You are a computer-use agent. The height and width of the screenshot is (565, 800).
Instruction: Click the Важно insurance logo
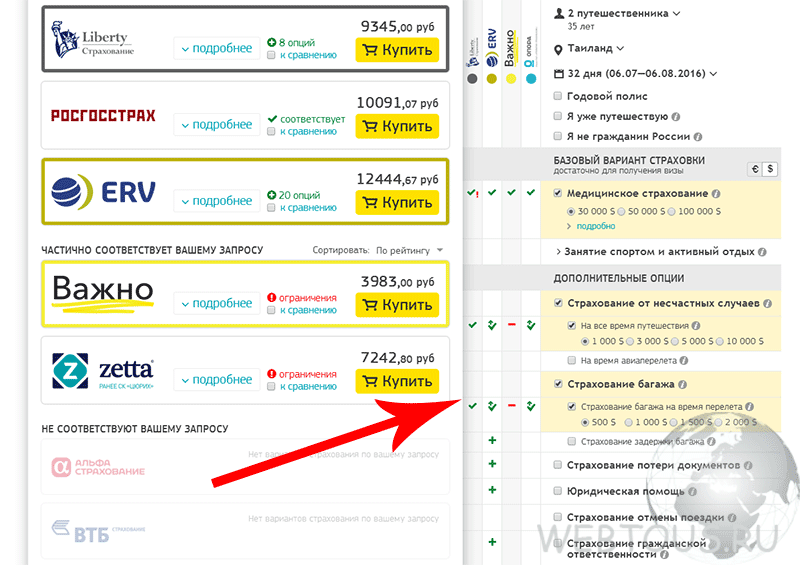(103, 293)
